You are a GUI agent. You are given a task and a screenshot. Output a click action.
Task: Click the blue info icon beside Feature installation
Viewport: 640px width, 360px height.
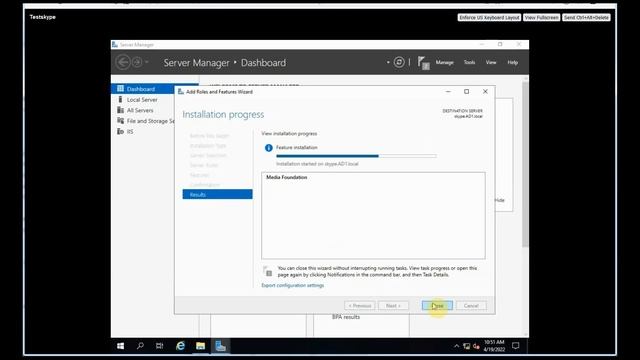[x=268, y=148]
